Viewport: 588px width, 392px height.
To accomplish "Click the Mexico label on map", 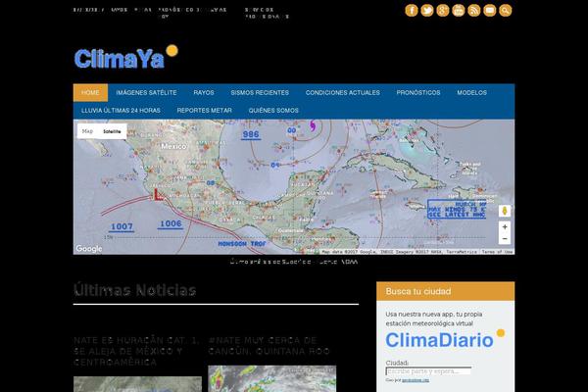I will pyautogui.click(x=173, y=146).
